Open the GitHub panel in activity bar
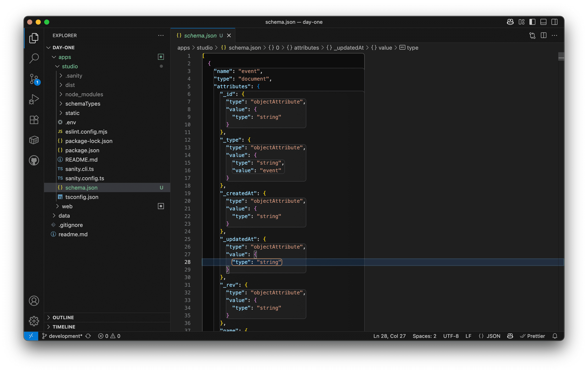 [x=34, y=161]
